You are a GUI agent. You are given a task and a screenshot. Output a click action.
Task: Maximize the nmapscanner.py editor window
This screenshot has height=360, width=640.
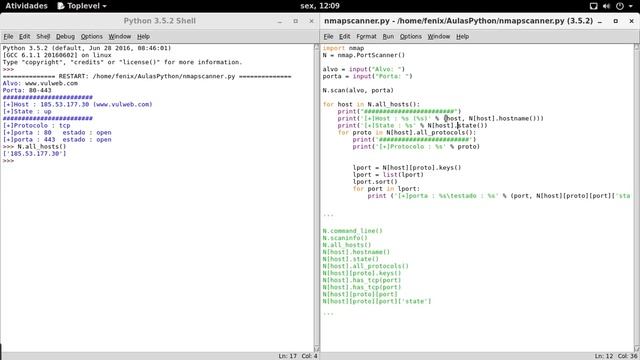tap(616, 21)
